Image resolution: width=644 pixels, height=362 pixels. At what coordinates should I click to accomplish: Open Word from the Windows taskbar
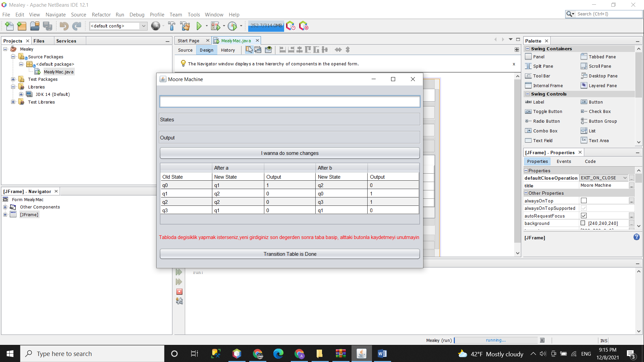[382, 354]
